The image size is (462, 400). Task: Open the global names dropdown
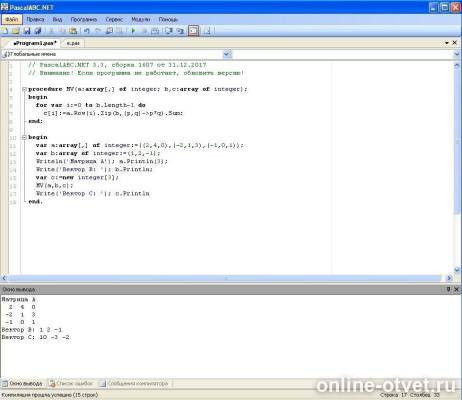227,54
